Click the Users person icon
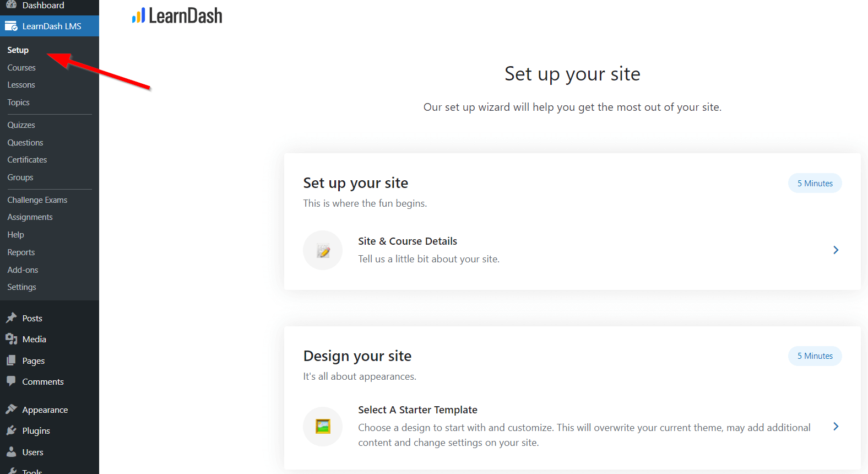The height and width of the screenshot is (474, 868). coord(11,452)
